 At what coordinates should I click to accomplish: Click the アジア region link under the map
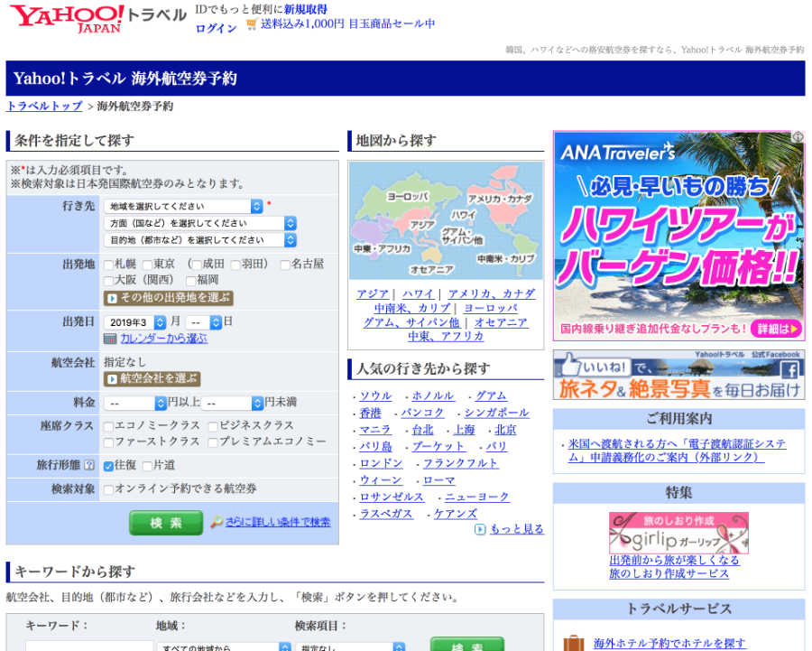pos(373,293)
